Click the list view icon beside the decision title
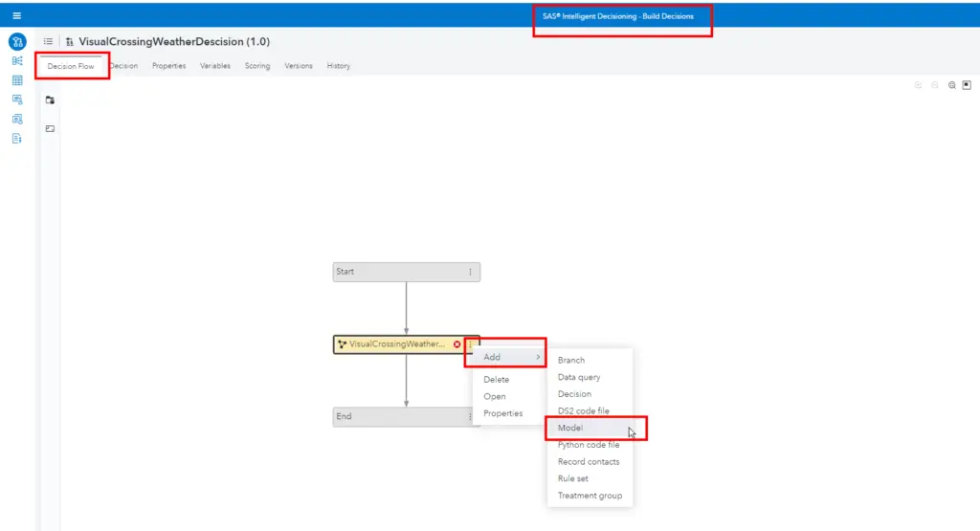The height and width of the screenshot is (531, 980). click(48, 42)
